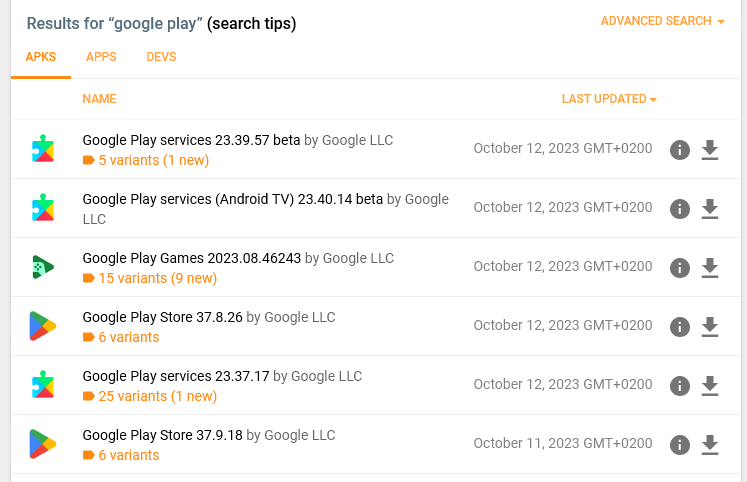Expand 25 variants for Play services 23.37.17
The width and height of the screenshot is (747, 482).
coord(150,396)
